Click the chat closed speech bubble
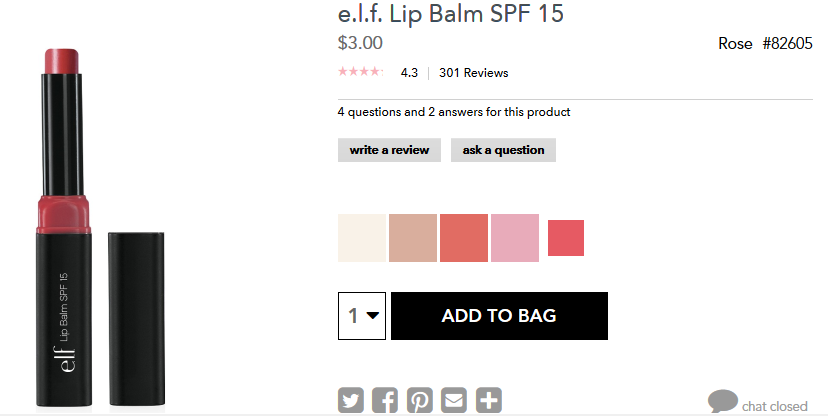Screen dimensions: 828x416 [722, 401]
